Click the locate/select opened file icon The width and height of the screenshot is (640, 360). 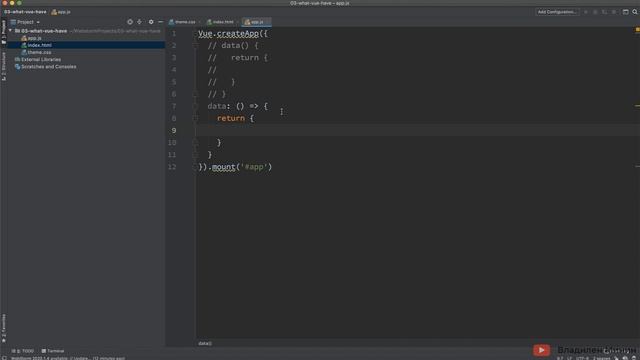pyautogui.click(x=130, y=22)
